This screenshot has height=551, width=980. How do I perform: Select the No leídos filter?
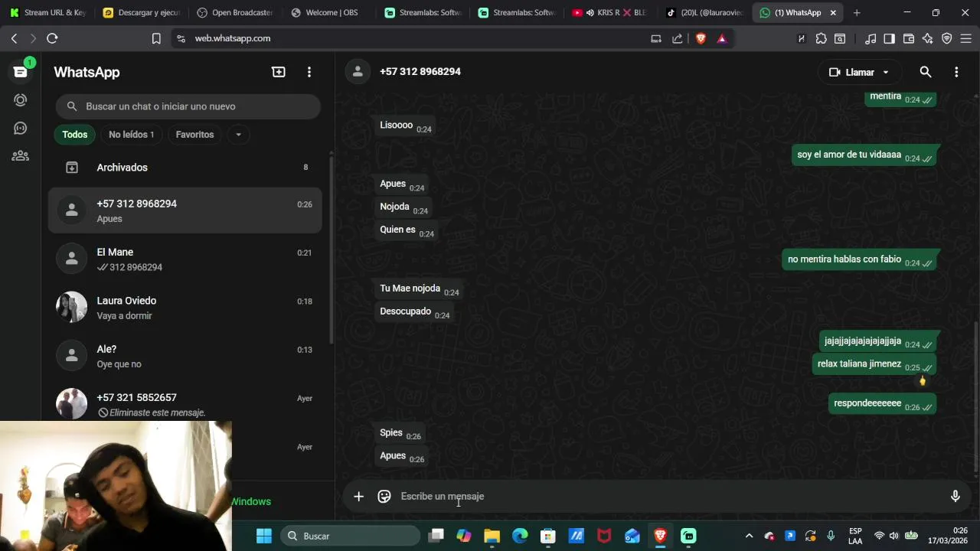tap(131, 135)
